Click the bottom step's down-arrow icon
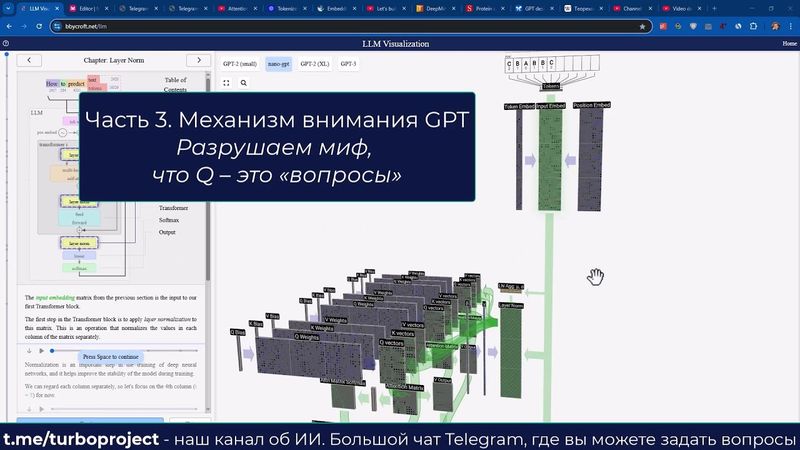 coord(29,409)
